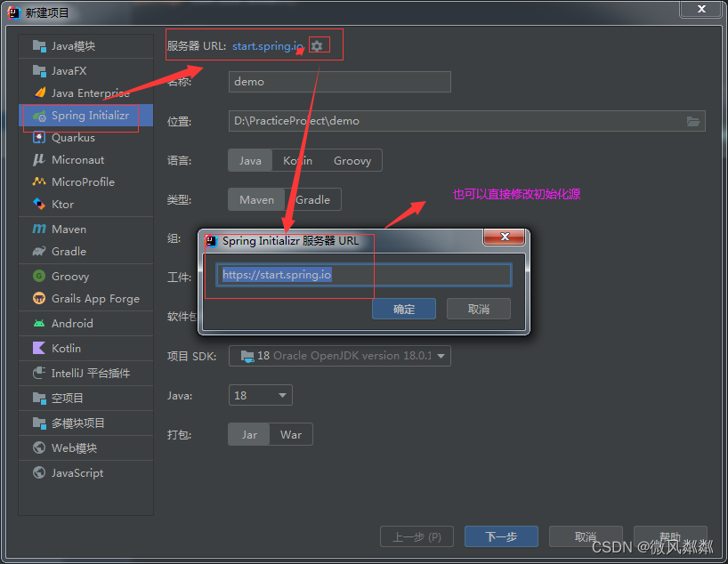The image size is (728, 564).
Task: Choose Maven as the project type
Action: point(256,199)
